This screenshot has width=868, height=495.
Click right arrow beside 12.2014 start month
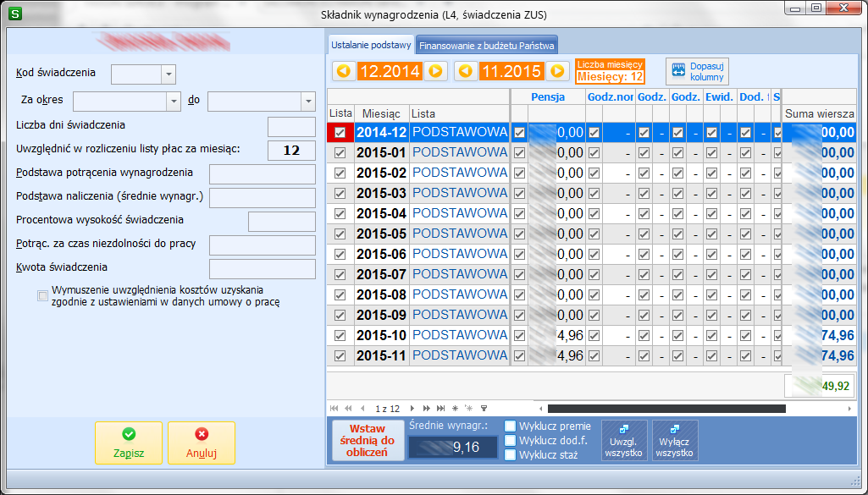(435, 71)
